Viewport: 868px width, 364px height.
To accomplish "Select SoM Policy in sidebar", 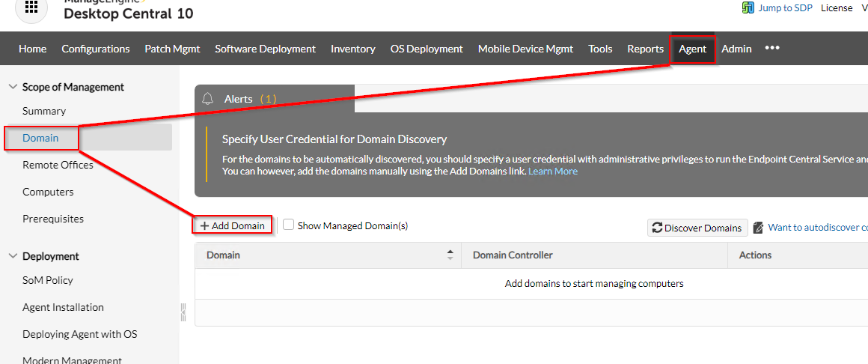I will (48, 280).
